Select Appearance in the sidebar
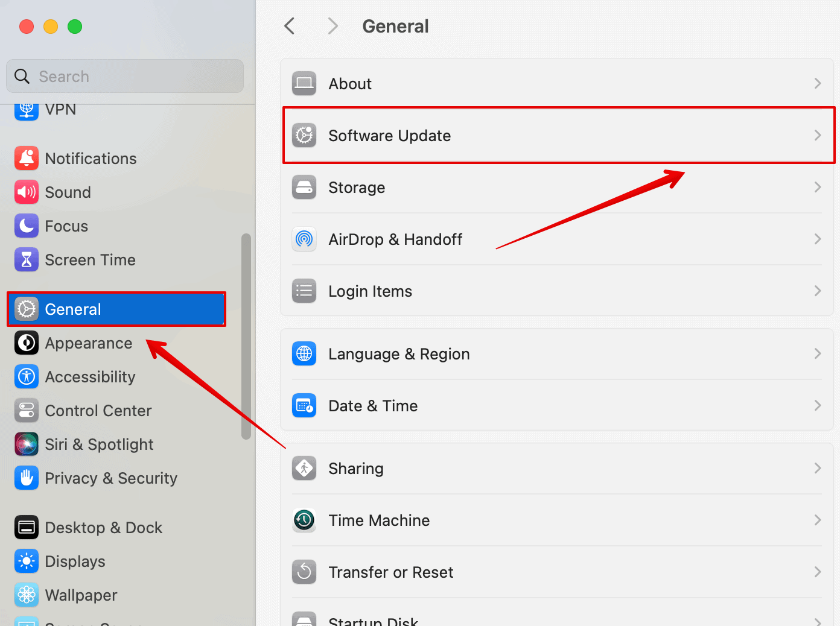Viewport: 840px width, 626px height. 88,343
